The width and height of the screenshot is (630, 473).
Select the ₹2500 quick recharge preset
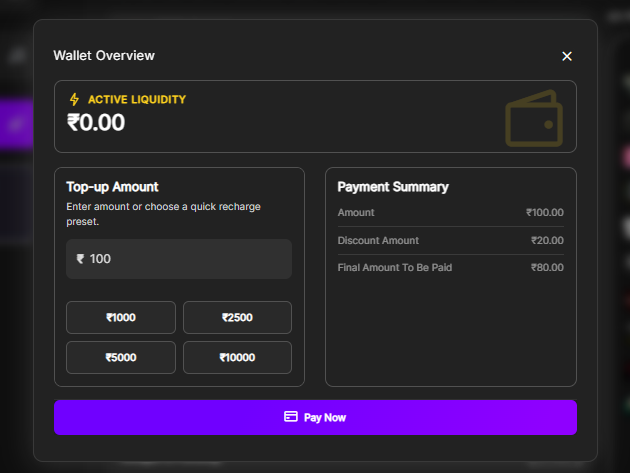tap(237, 317)
